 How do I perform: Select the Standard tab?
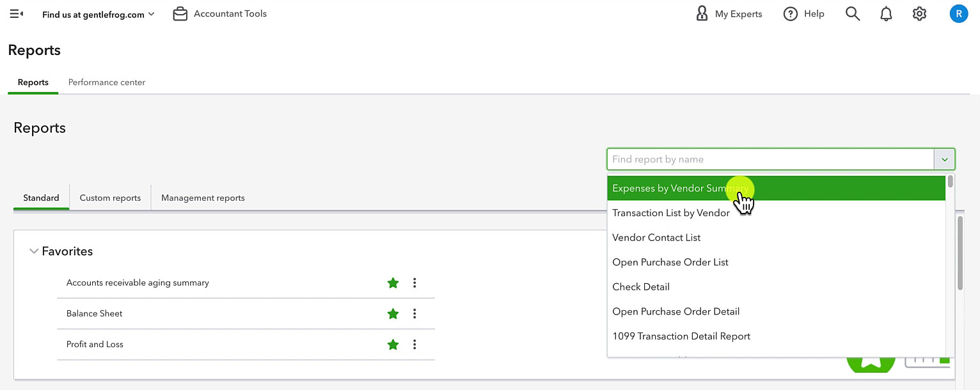[41, 198]
